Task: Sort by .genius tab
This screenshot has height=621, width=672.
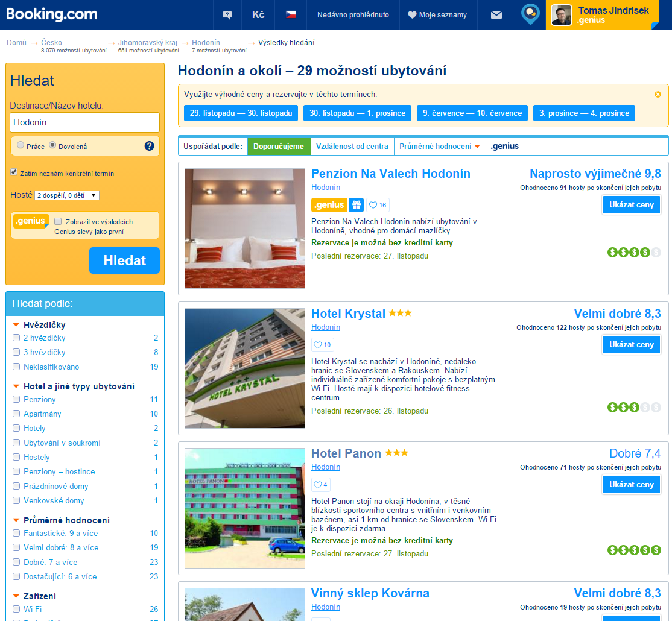Action: (505, 147)
